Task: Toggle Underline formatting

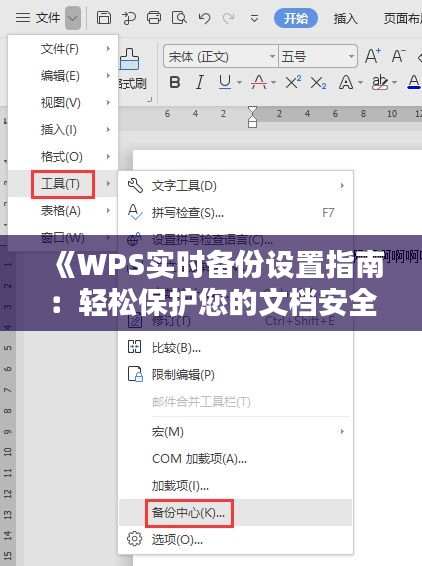Action: [x=225, y=82]
